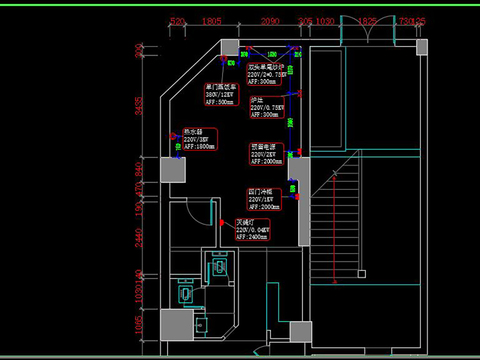Select the gray column at bottom-left corner
Image resolution: width=480 pixels, height=360 pixels.
click(x=177, y=325)
